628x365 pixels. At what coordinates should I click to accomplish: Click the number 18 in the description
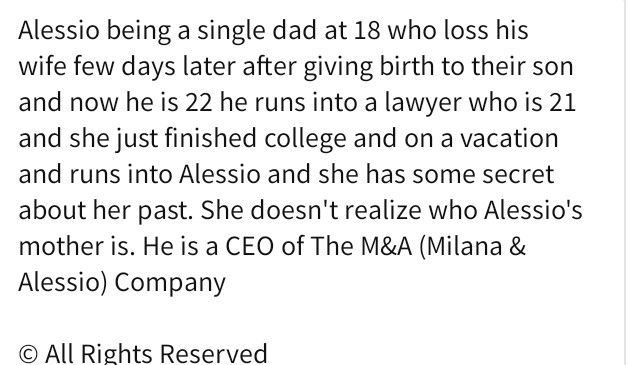point(367,31)
